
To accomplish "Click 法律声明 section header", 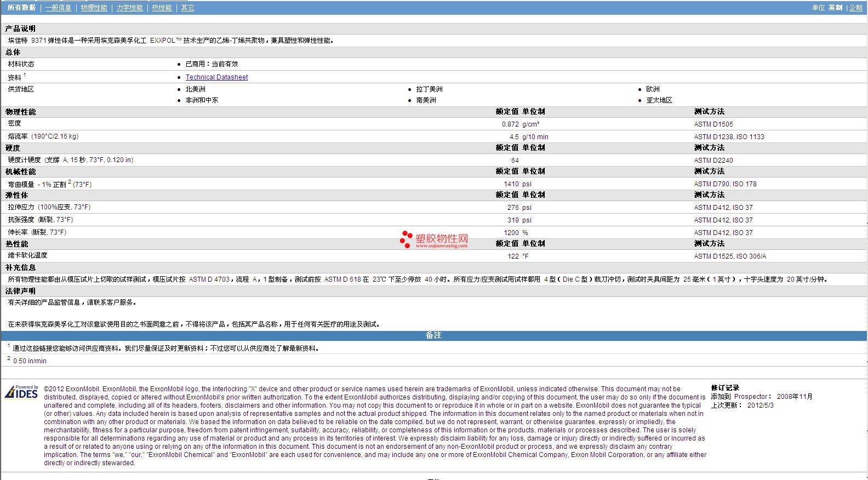I will coord(20,291).
